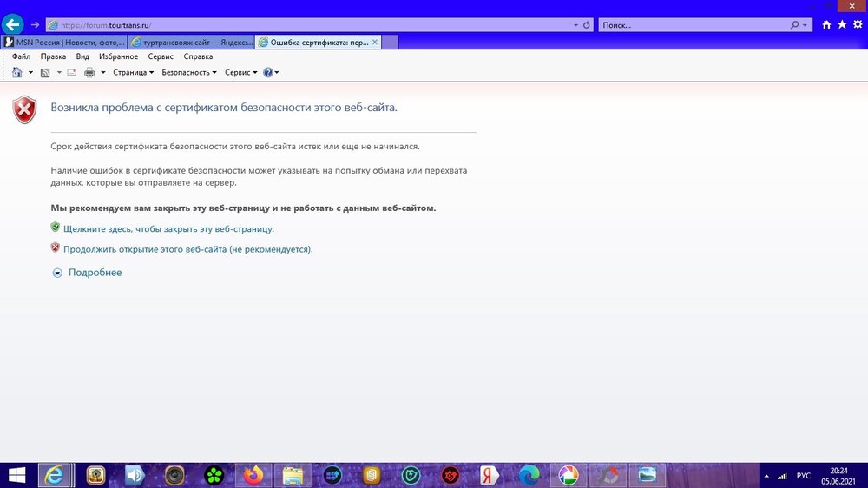The image size is (868, 488).
Task: Click the printer icon in command bar
Action: (x=89, y=72)
